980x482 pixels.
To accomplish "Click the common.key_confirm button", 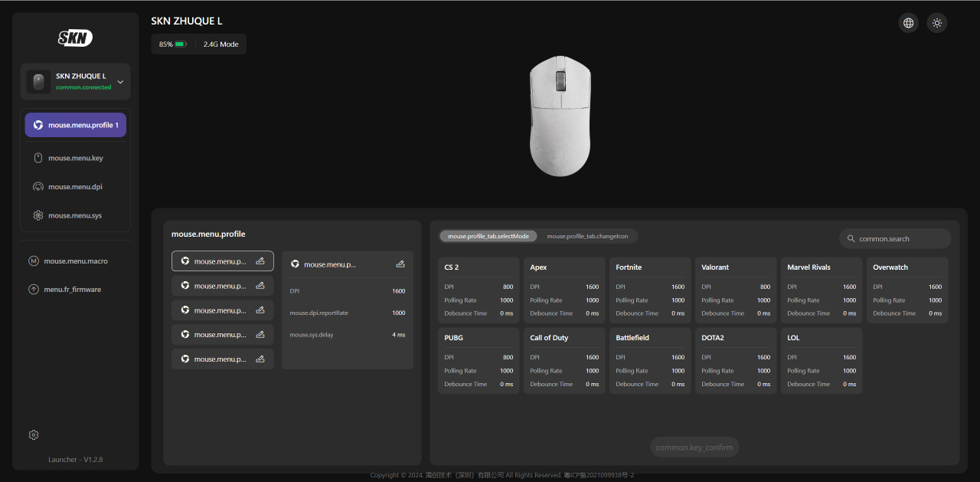I will pyautogui.click(x=694, y=448).
